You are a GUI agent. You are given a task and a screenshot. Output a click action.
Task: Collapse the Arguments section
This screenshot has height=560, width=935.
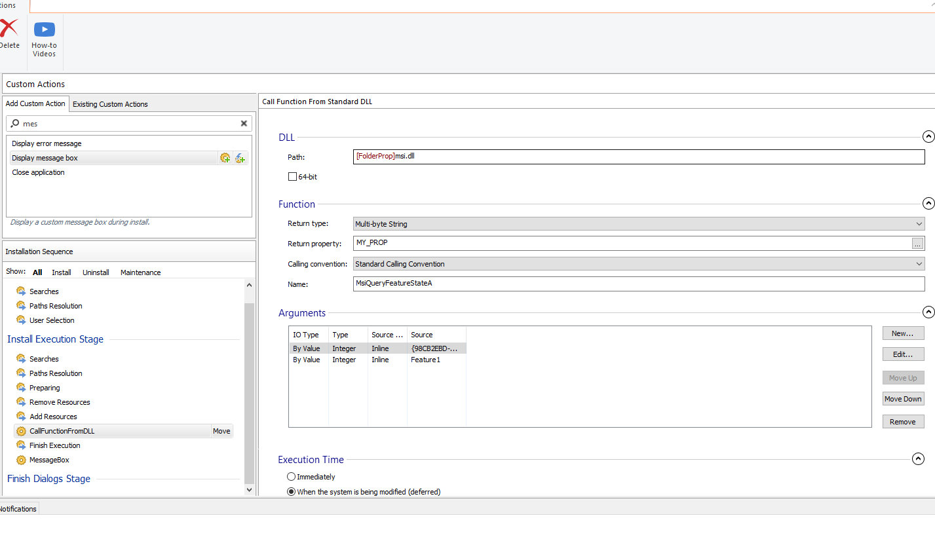tap(928, 312)
